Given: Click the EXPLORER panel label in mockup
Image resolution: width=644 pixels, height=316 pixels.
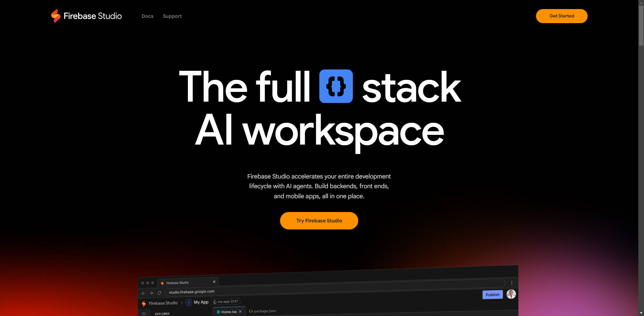Looking at the screenshot, I should click(x=162, y=314).
